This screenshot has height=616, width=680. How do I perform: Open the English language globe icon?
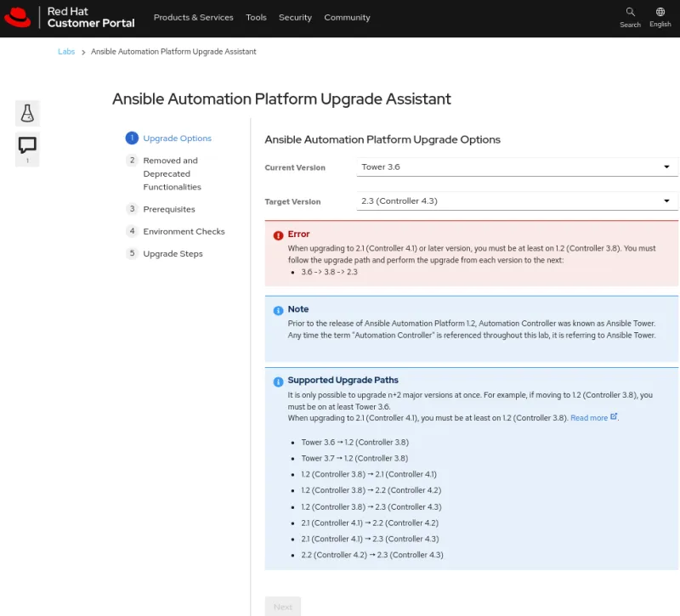(660, 12)
